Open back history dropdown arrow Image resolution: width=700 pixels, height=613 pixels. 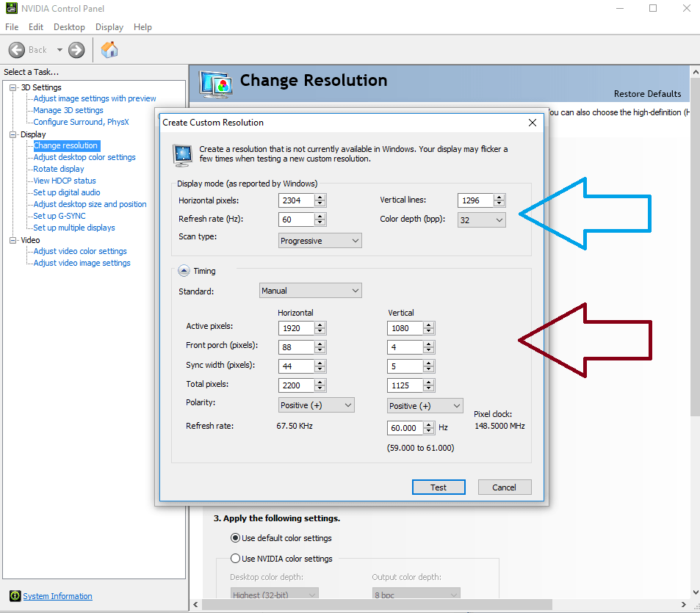point(59,50)
